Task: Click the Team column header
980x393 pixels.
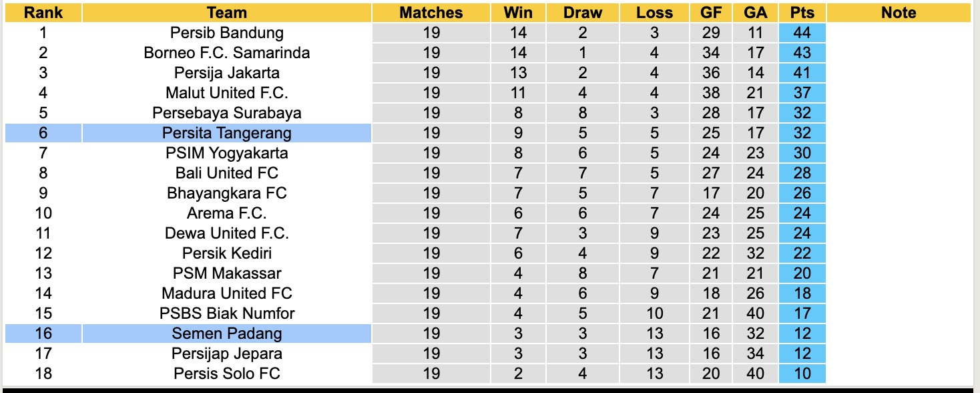Action: [x=227, y=13]
